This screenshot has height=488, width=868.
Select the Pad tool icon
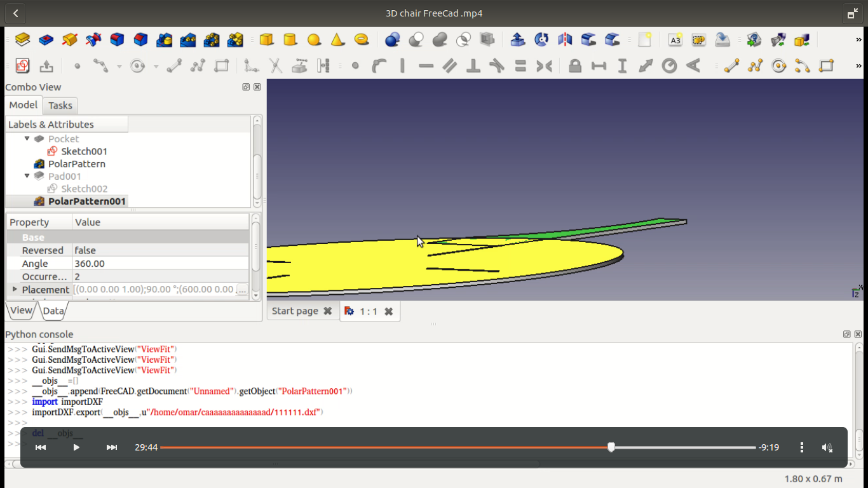pos(22,40)
